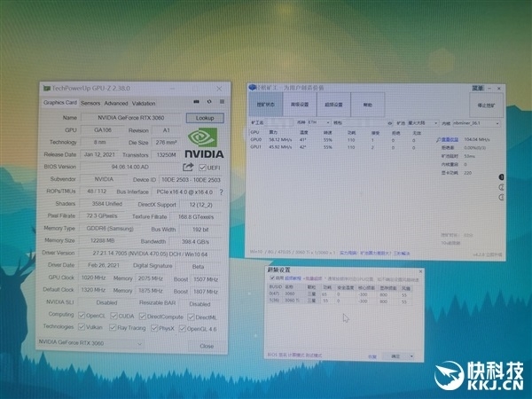The image size is (532, 399).
Task: Open the 批量超频 link
Action: pos(313,278)
